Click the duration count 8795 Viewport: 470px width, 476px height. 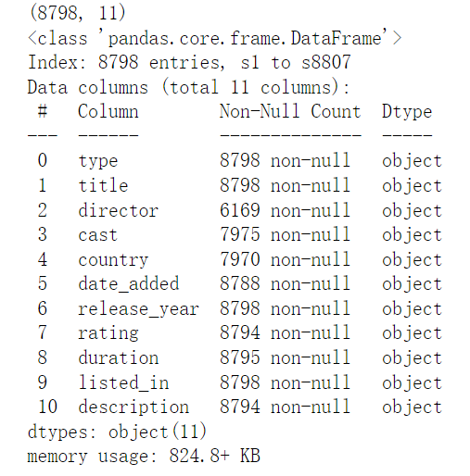click(240, 357)
